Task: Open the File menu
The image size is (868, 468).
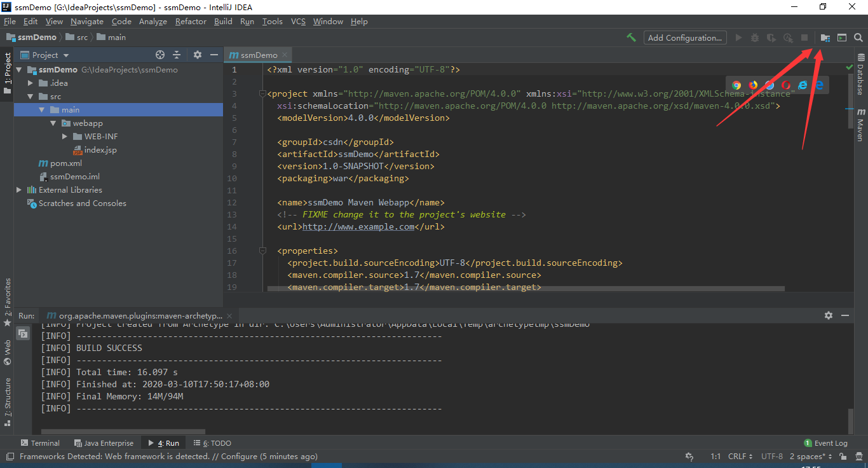Action: click(x=10, y=22)
